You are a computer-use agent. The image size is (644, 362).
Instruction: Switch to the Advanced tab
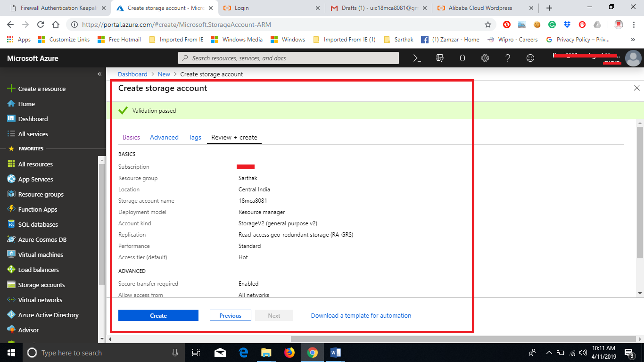pyautogui.click(x=164, y=137)
